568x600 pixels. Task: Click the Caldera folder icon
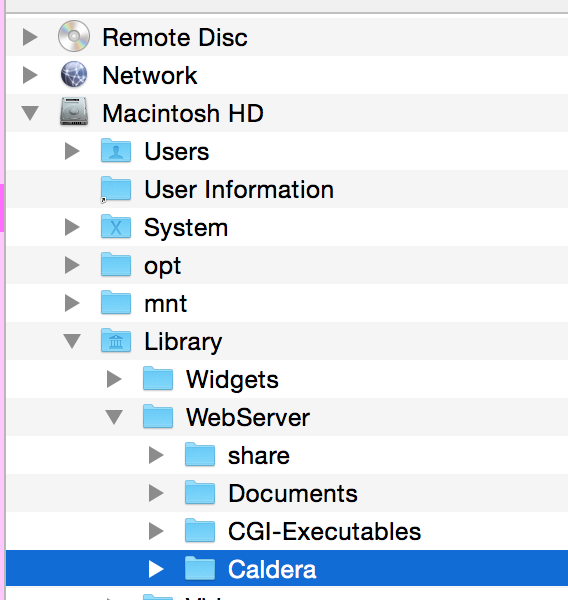click(200, 569)
